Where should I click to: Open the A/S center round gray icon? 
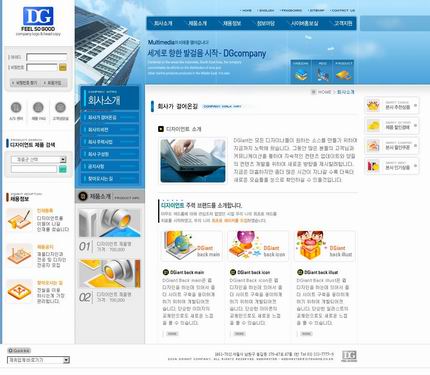click(x=16, y=107)
